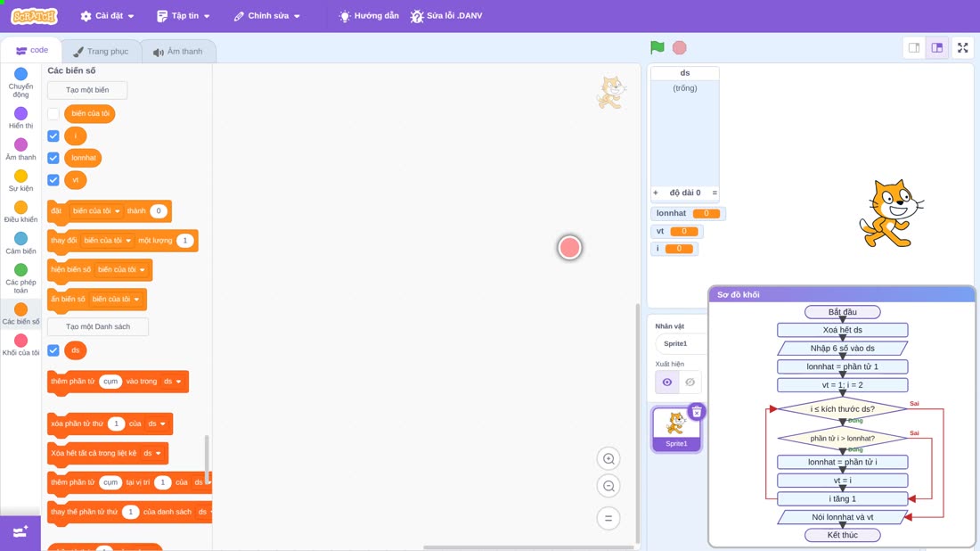Click the green flag to run
Viewport: 980px width, 551px height.
657,47
